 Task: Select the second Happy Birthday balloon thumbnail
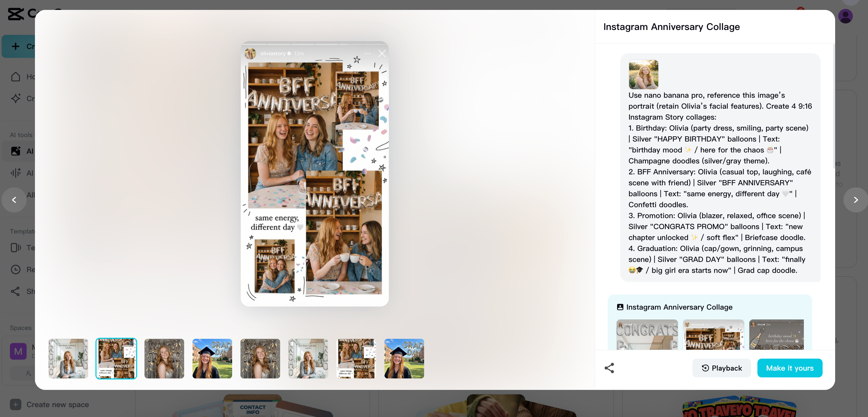[x=260, y=358]
